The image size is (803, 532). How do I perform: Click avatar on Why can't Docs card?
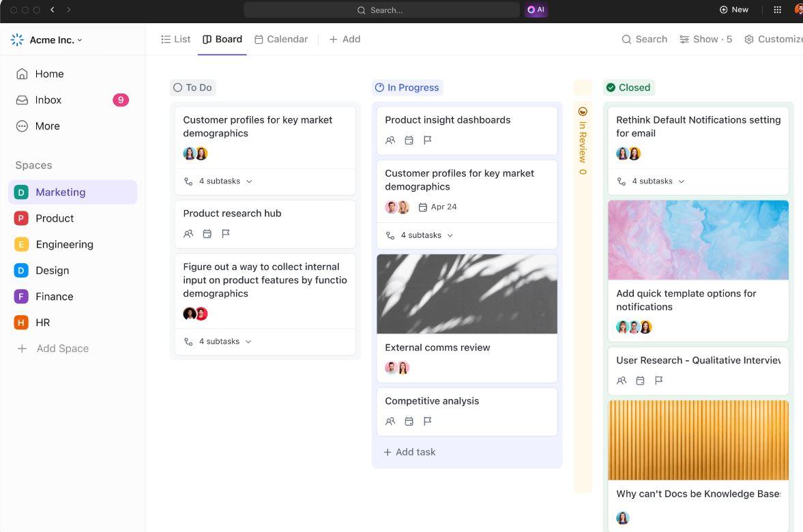click(623, 518)
